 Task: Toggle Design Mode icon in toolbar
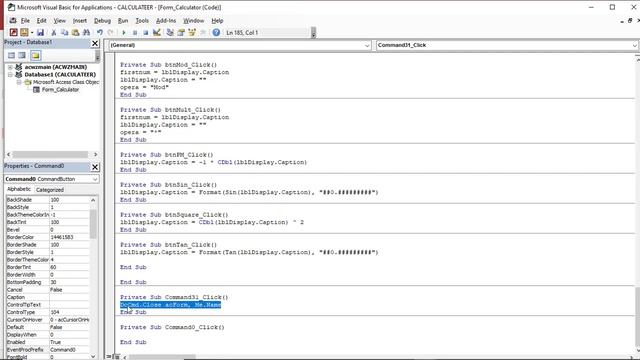click(157, 33)
